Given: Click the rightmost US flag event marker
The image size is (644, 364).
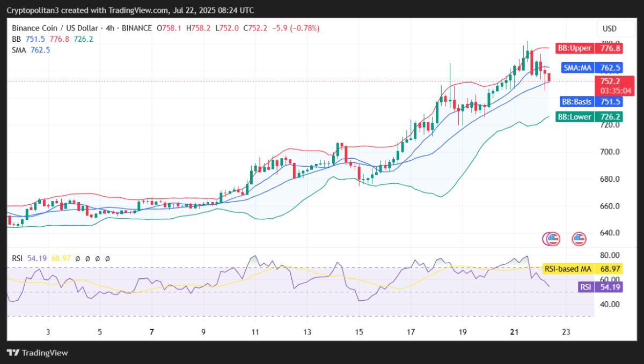Looking at the screenshot, I should (x=579, y=239).
